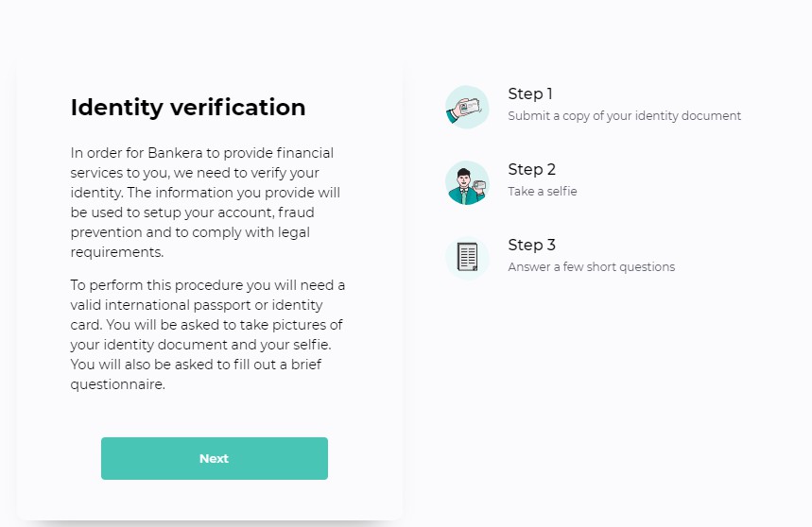Click the "Take a selfie" description
812x527 pixels.
tap(542, 192)
